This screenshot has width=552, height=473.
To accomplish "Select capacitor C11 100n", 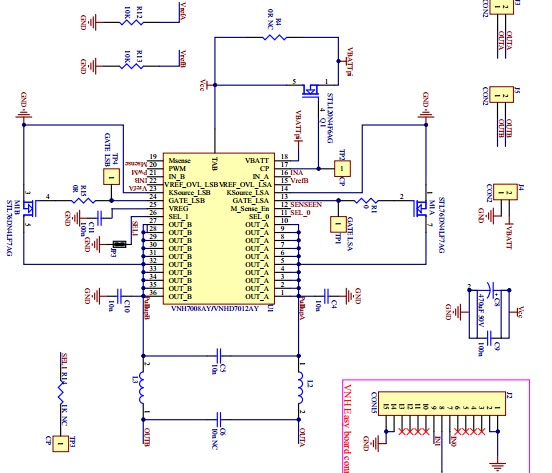I will point(99,218).
